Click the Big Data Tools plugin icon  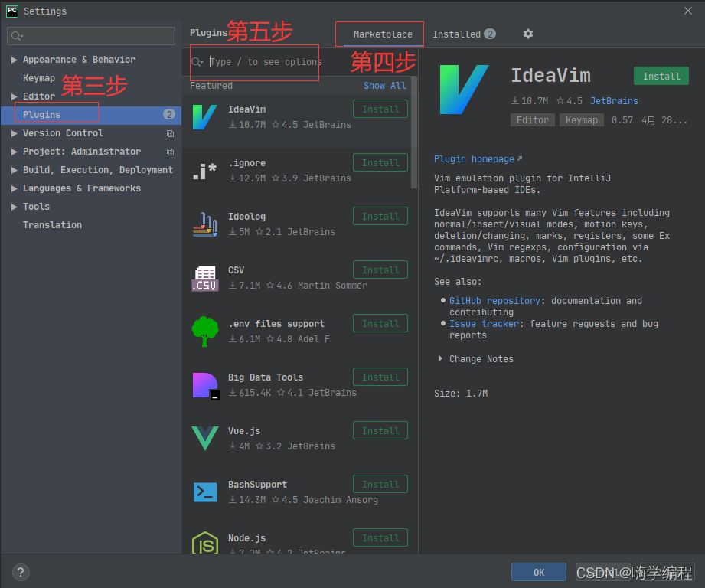206,386
